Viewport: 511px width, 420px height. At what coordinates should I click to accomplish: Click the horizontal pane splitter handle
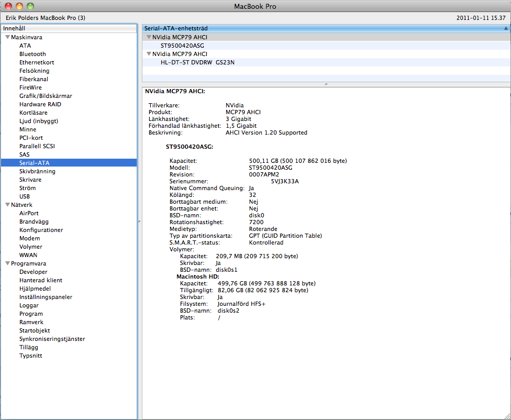326,84
